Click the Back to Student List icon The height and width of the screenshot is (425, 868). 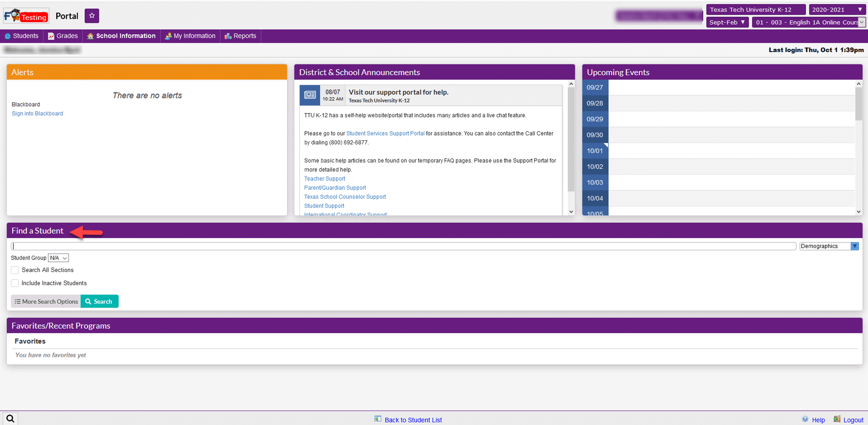tap(378, 419)
